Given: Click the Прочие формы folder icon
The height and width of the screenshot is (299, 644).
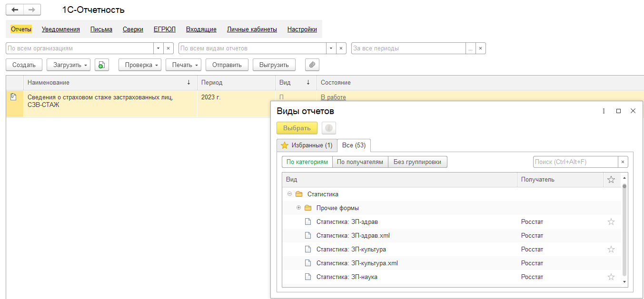Looking at the screenshot, I should tap(308, 208).
